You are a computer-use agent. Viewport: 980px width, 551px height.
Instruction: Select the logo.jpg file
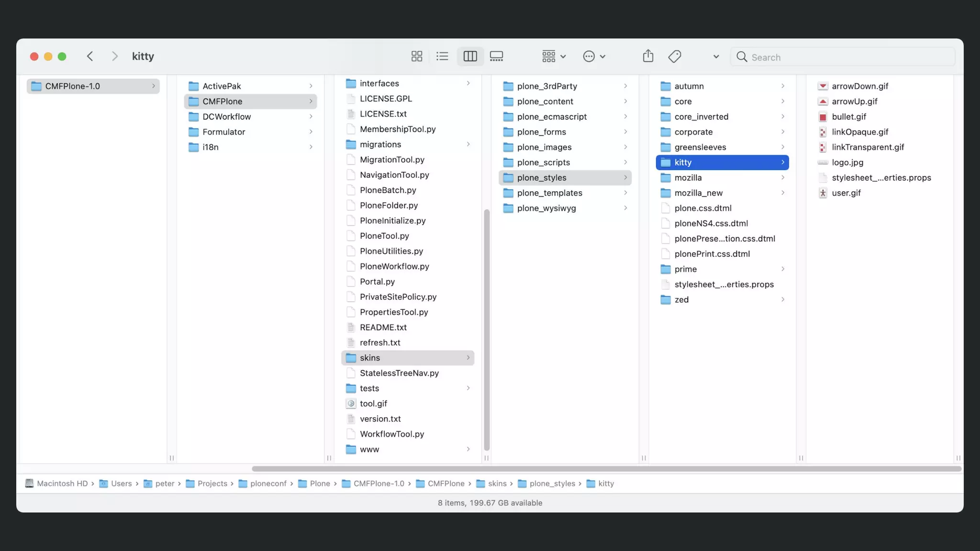point(847,162)
